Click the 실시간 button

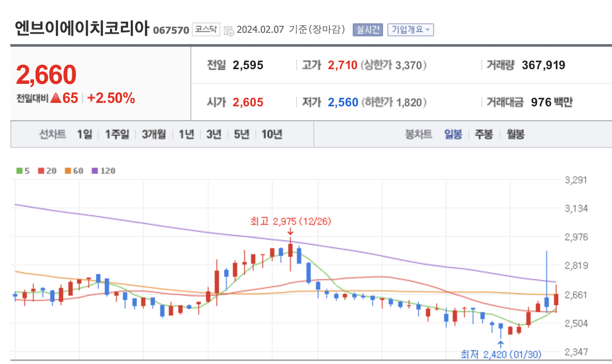coord(368,29)
